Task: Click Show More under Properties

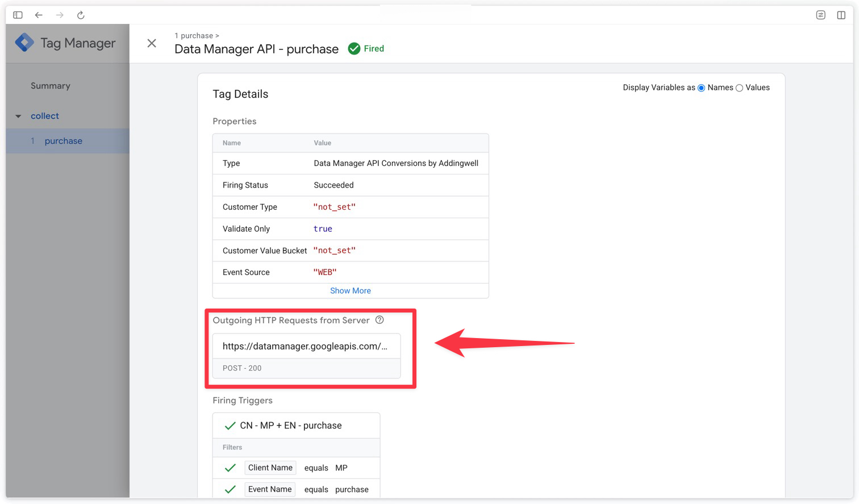Action: point(351,290)
